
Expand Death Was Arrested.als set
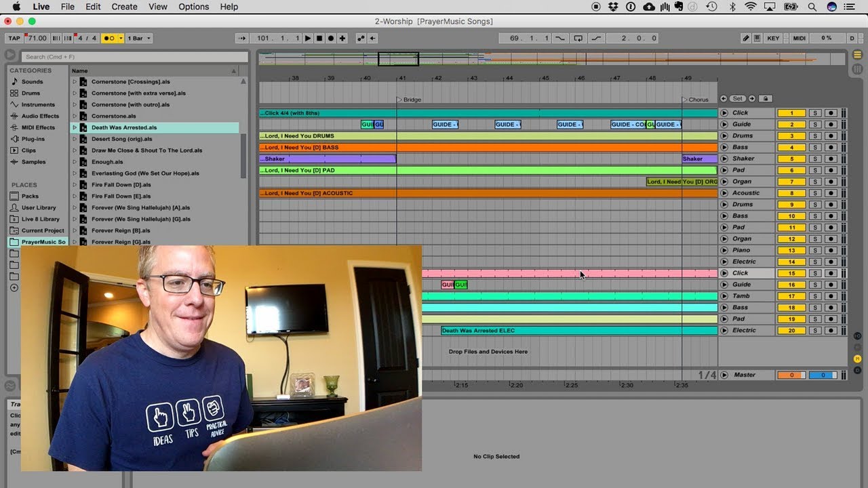tap(75, 127)
